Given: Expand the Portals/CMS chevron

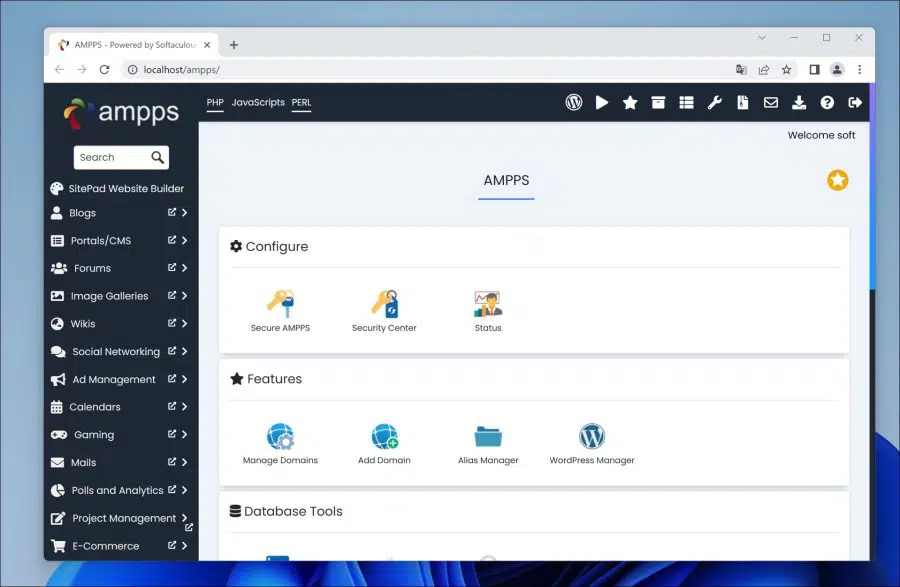Looking at the screenshot, I should coord(184,240).
